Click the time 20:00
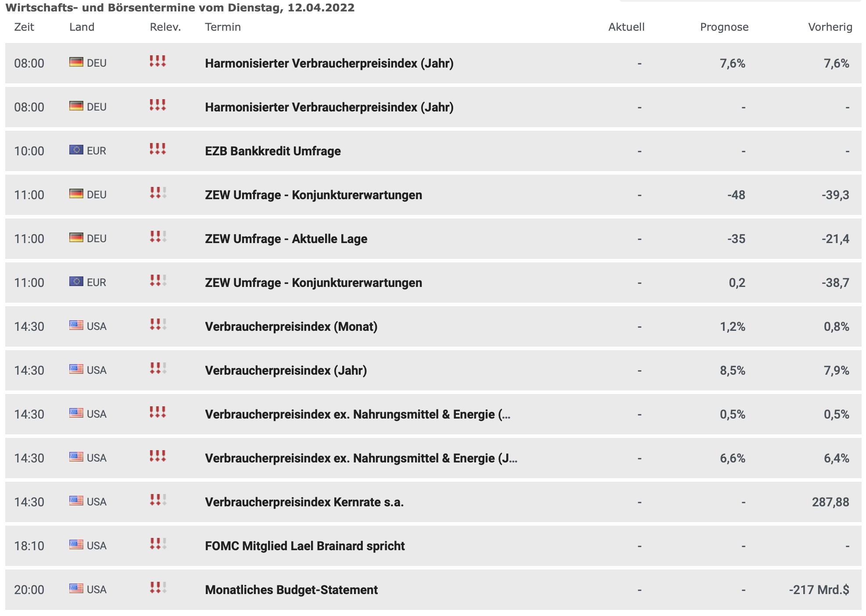 (29, 590)
